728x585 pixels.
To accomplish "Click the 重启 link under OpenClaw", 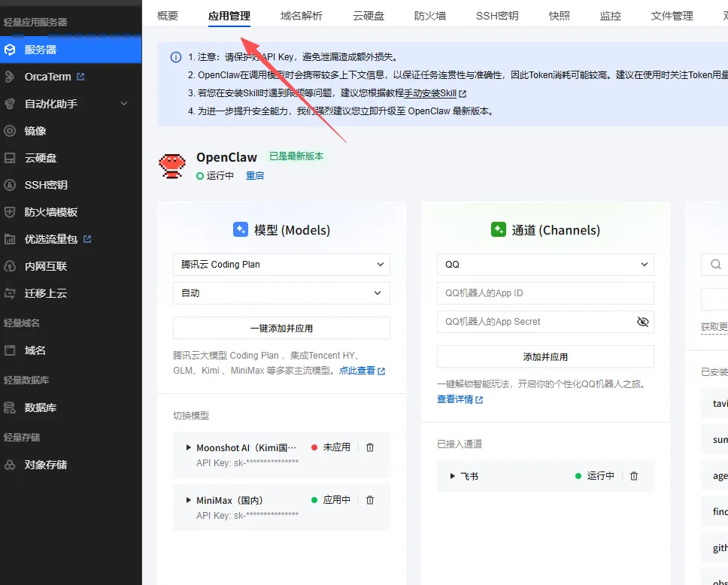I will pyautogui.click(x=254, y=175).
